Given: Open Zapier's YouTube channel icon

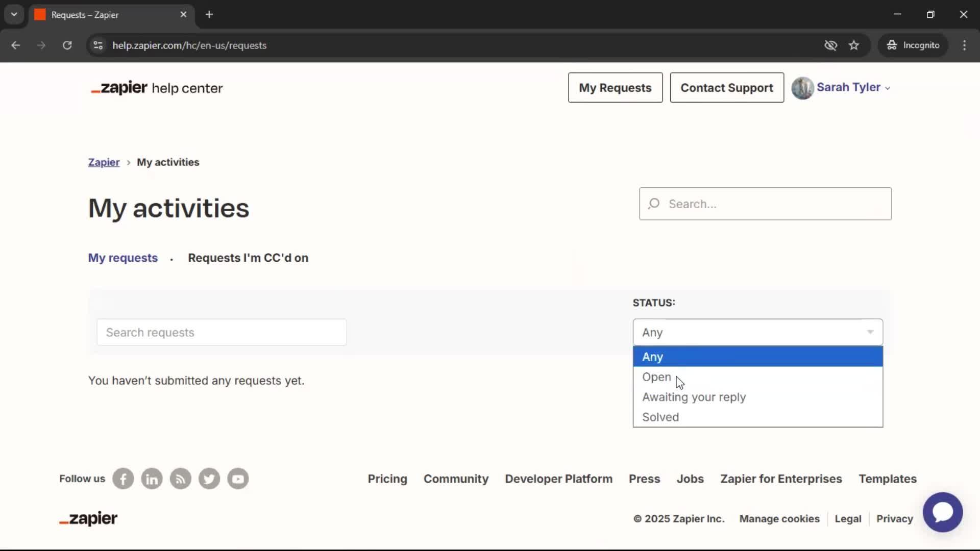Looking at the screenshot, I should (238, 479).
